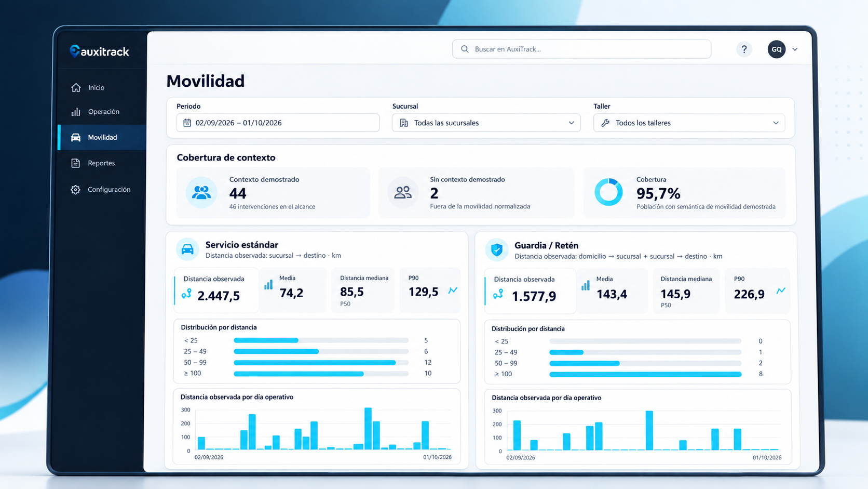Open the Todas las sucursales dropdown
The image size is (868, 489).
[x=486, y=123]
